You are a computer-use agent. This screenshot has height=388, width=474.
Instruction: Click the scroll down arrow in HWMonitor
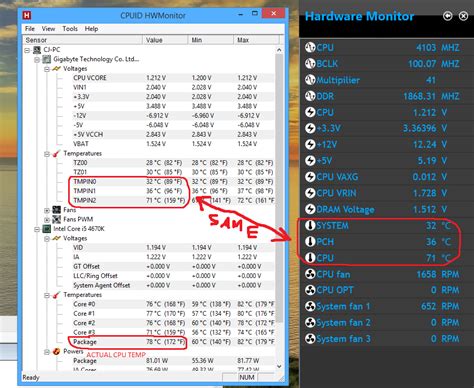tap(279, 366)
